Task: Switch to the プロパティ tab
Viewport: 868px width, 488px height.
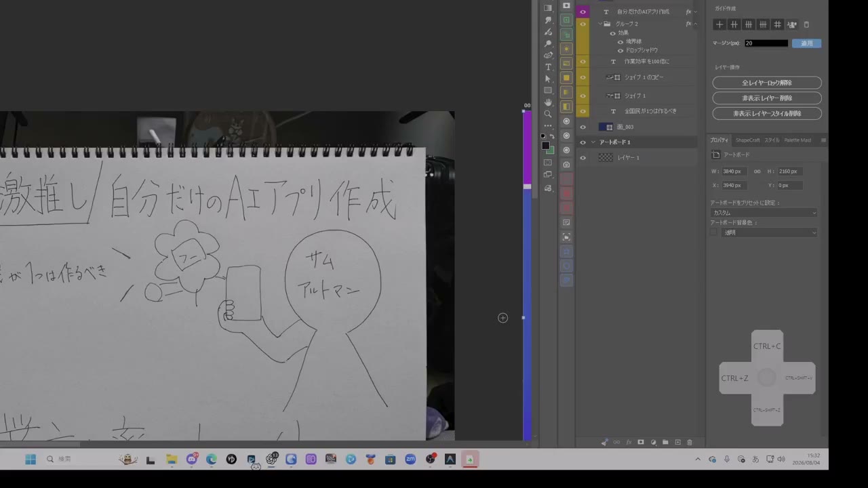Action: click(719, 140)
